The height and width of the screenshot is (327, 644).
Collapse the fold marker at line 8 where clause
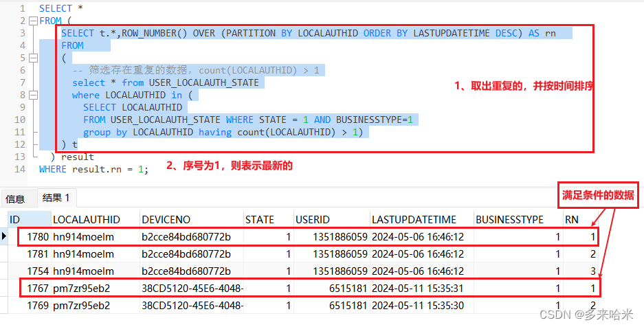[33, 95]
